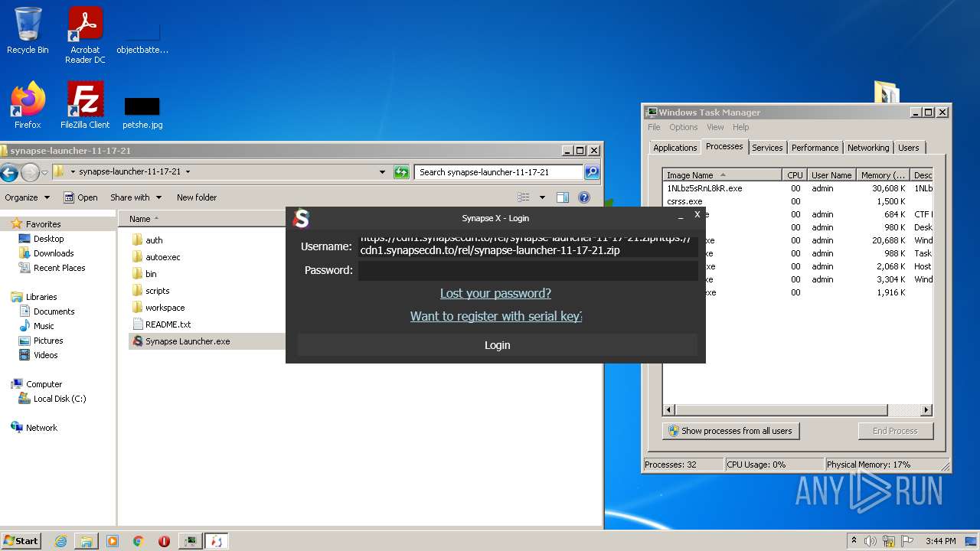Open Firefox desktop shortcut
Image resolution: width=980 pixels, height=551 pixels.
coord(28,106)
